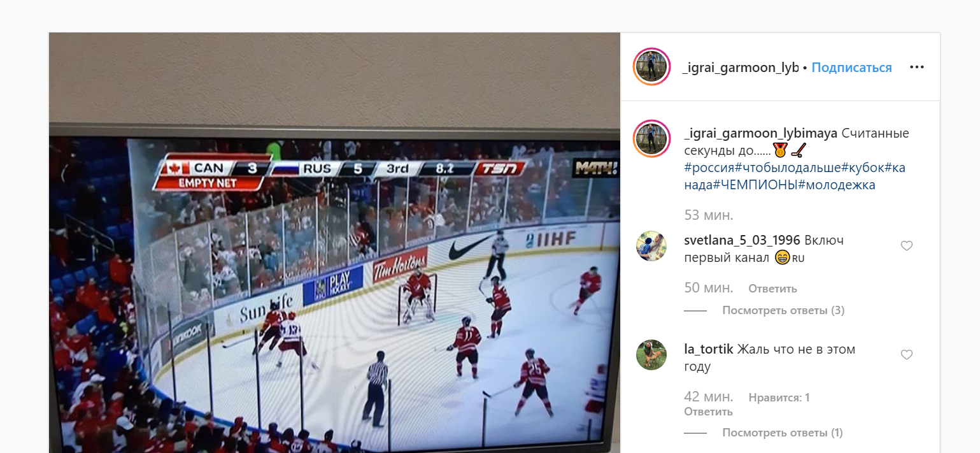This screenshot has height=453, width=980.
Task: Click the hockey game post photo
Action: tap(334, 243)
